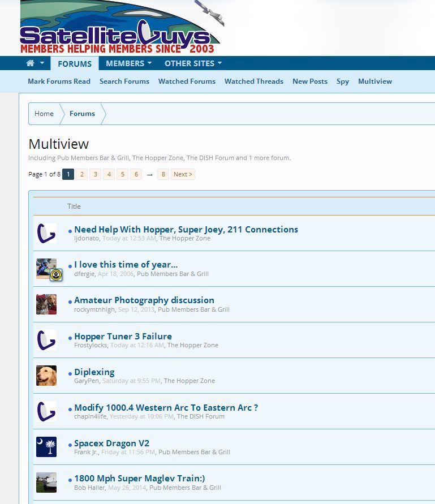
Task: Switch to the FORUMS tab
Action: tap(75, 64)
